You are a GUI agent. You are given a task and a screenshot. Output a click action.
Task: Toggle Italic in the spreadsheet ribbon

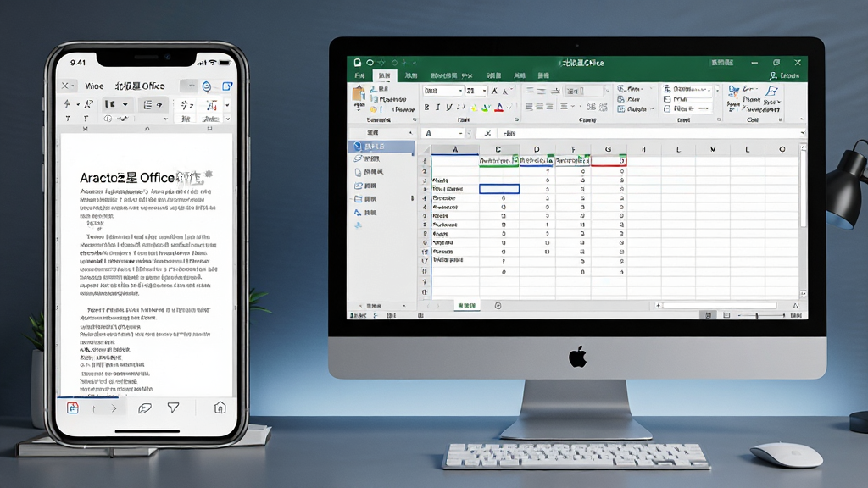[x=437, y=108]
